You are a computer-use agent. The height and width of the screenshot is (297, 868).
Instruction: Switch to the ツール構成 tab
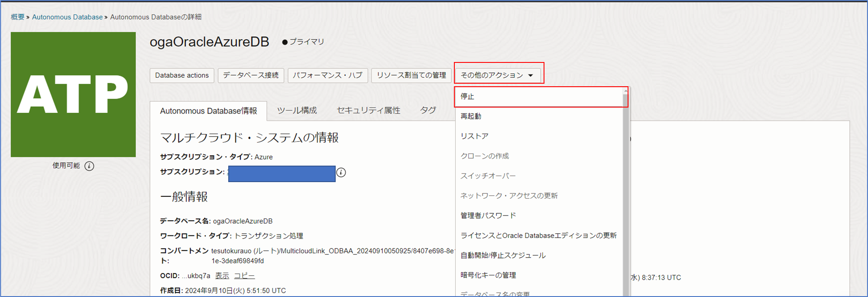point(297,111)
